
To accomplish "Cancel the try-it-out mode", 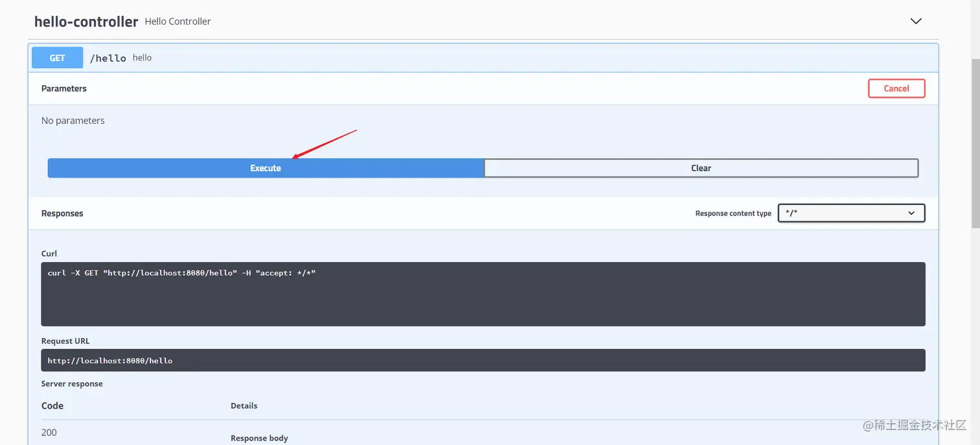I will [x=896, y=88].
